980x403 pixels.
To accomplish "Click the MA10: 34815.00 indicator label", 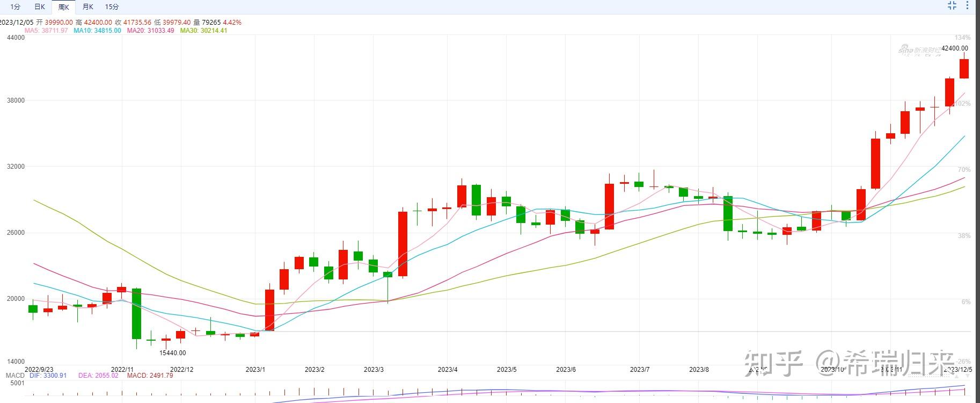I will click(x=97, y=31).
